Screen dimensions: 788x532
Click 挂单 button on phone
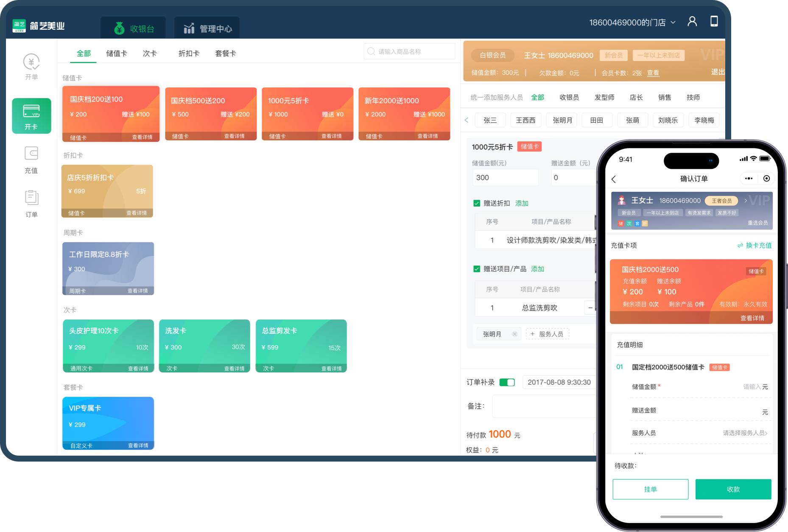tap(650, 489)
